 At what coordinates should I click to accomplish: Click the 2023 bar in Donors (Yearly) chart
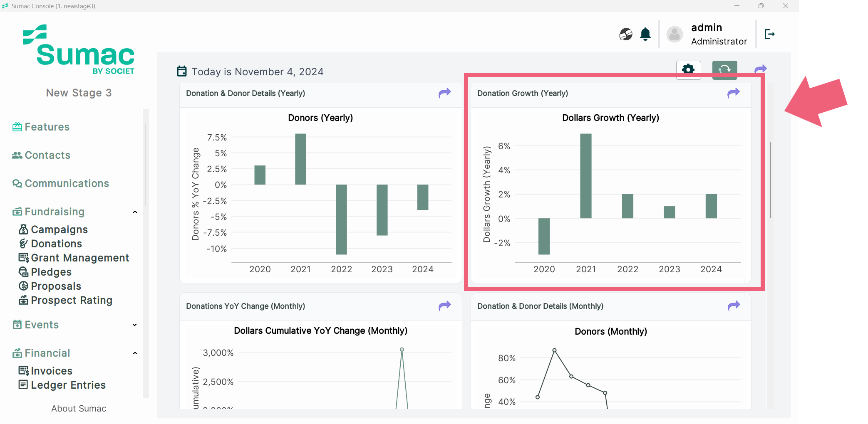pyautogui.click(x=382, y=210)
